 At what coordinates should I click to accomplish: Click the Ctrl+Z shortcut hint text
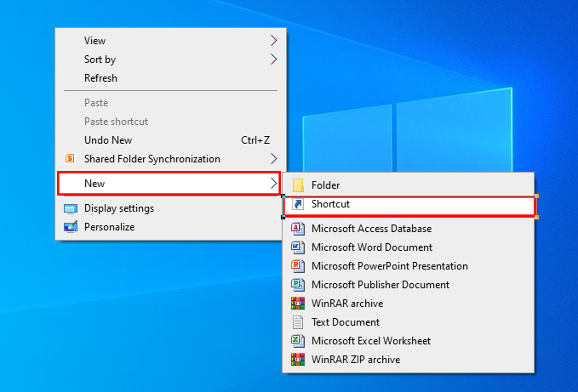pyautogui.click(x=255, y=140)
